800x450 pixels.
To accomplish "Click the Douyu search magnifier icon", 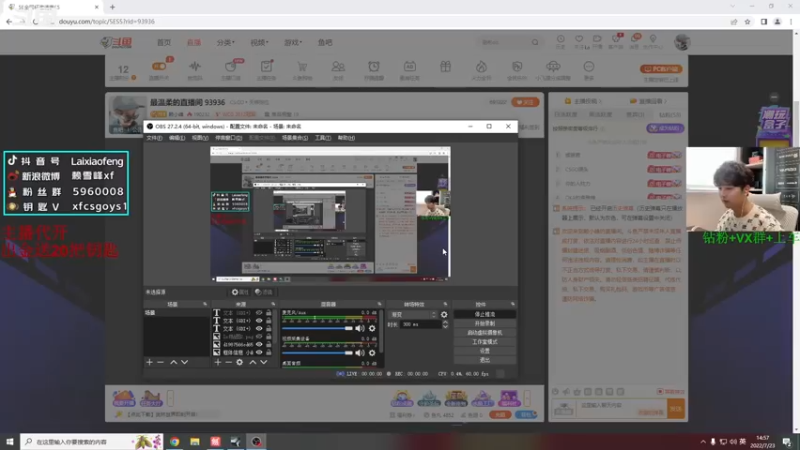I will 535,42.
